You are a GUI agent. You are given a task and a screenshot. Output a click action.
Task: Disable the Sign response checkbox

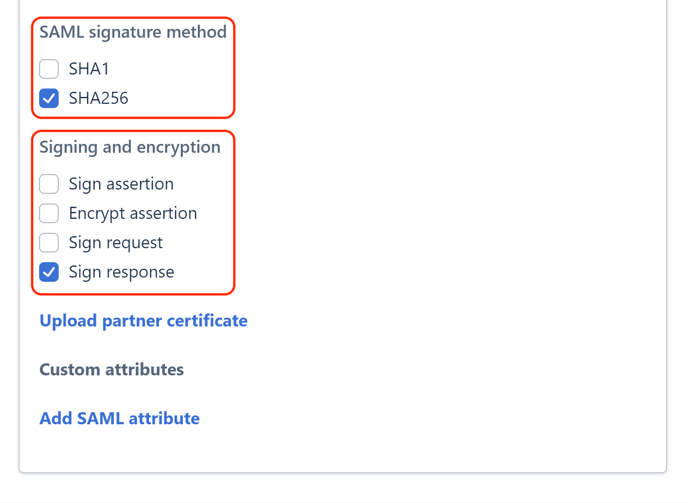49,272
